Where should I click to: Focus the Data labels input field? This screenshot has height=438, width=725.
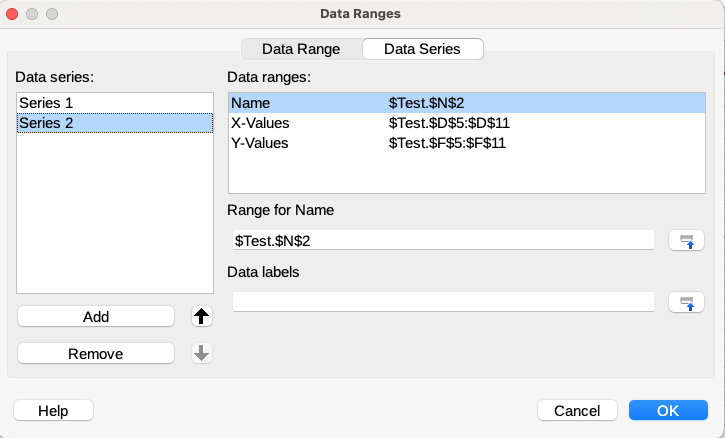click(442, 302)
